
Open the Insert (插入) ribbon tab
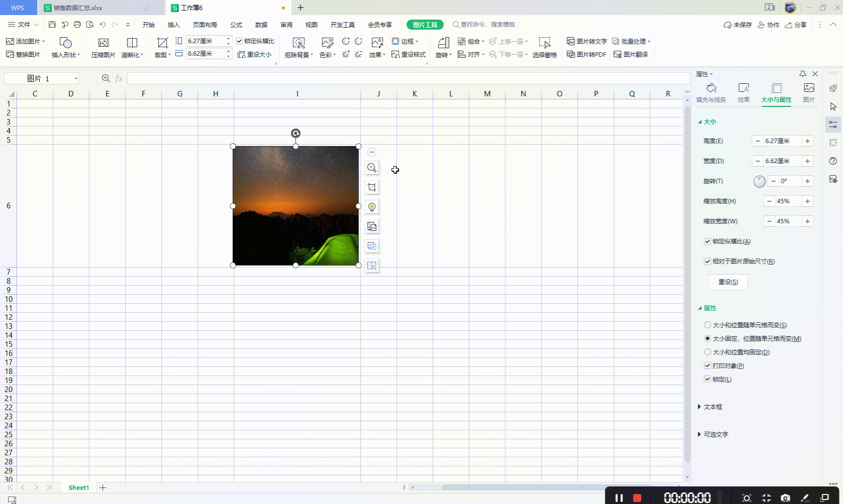coord(173,25)
